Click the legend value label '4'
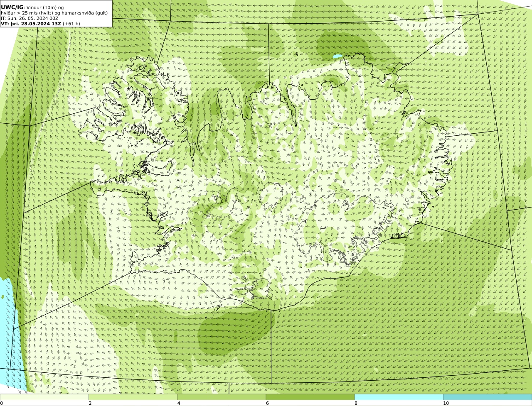Viewport: 532px width, 406px height. [179, 403]
